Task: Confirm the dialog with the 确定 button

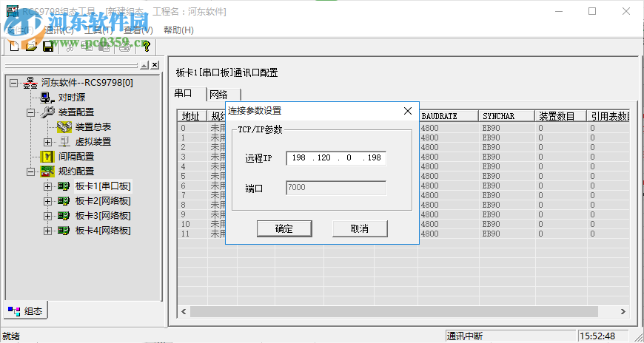Action: 284,229
